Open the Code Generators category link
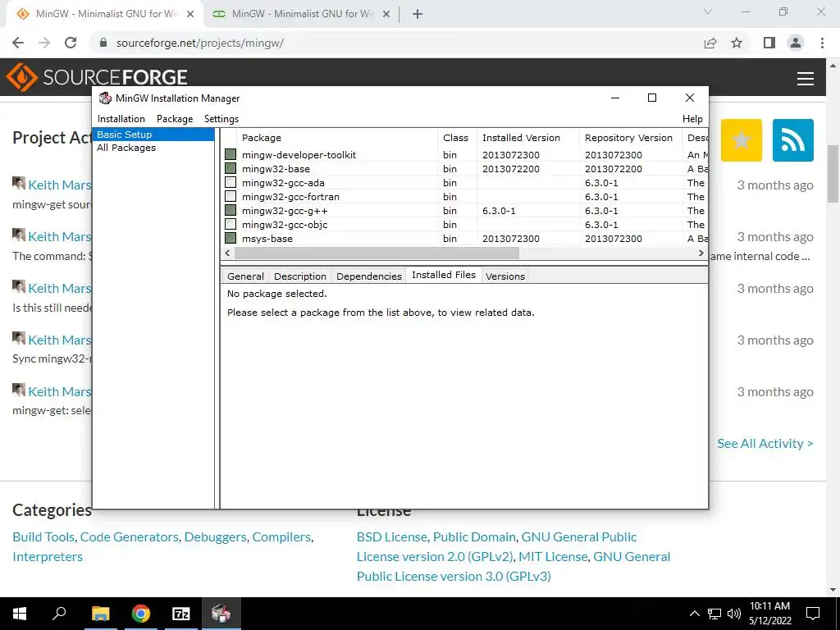This screenshot has width=840, height=630. 129,536
